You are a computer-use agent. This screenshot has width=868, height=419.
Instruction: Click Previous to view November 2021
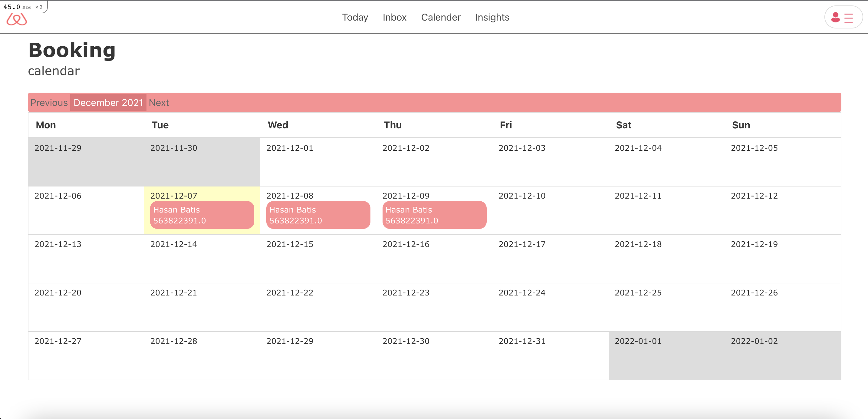point(49,102)
